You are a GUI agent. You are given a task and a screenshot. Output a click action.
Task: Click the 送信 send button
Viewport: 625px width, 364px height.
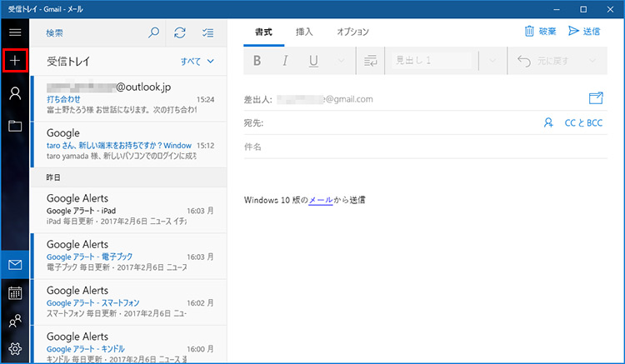tap(584, 32)
